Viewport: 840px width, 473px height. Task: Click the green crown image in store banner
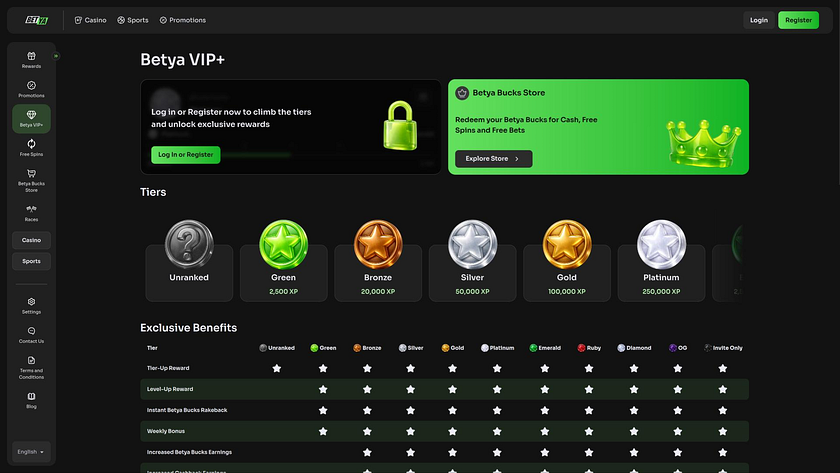pos(703,143)
